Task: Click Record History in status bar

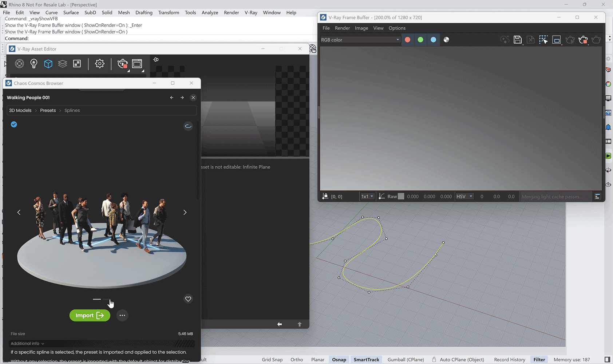Action: (x=510, y=360)
